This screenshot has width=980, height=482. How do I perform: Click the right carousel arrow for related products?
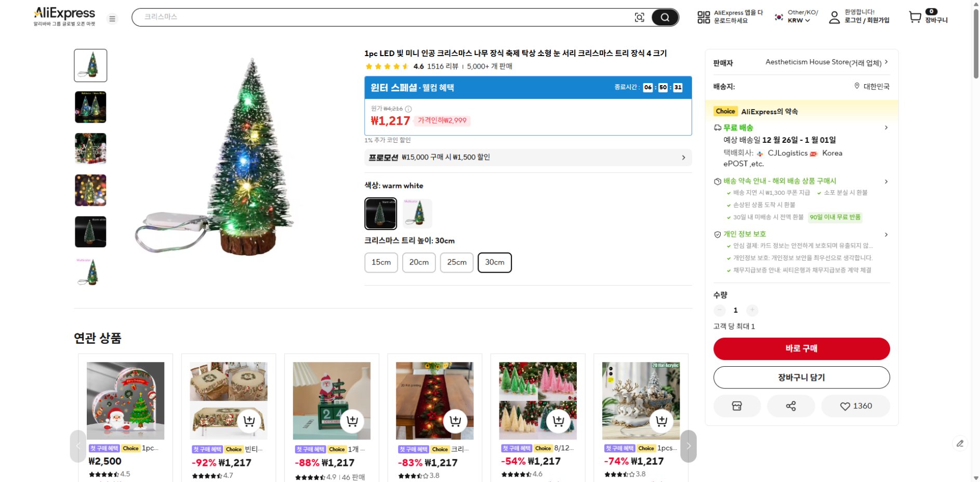pyautogui.click(x=688, y=446)
